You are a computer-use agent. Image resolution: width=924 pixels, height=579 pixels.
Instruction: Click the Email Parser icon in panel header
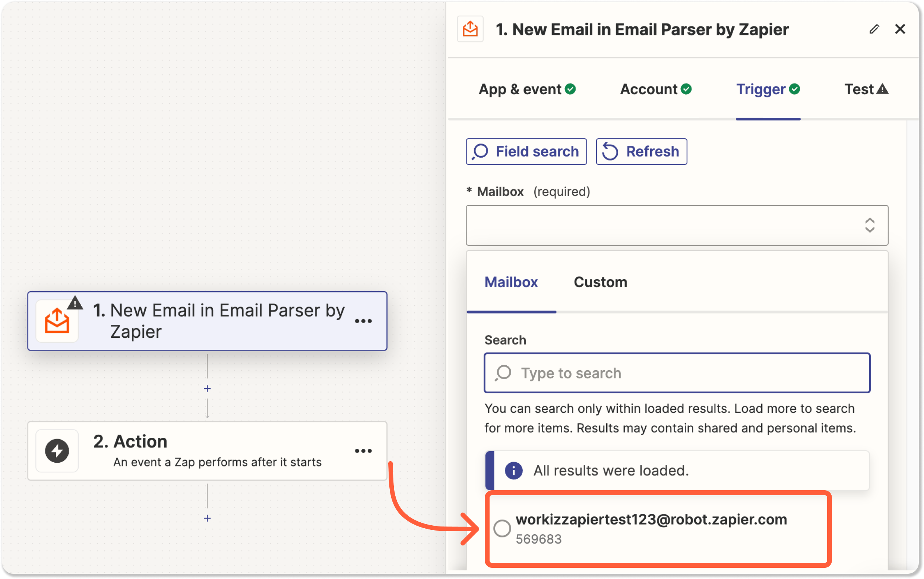pyautogui.click(x=470, y=29)
